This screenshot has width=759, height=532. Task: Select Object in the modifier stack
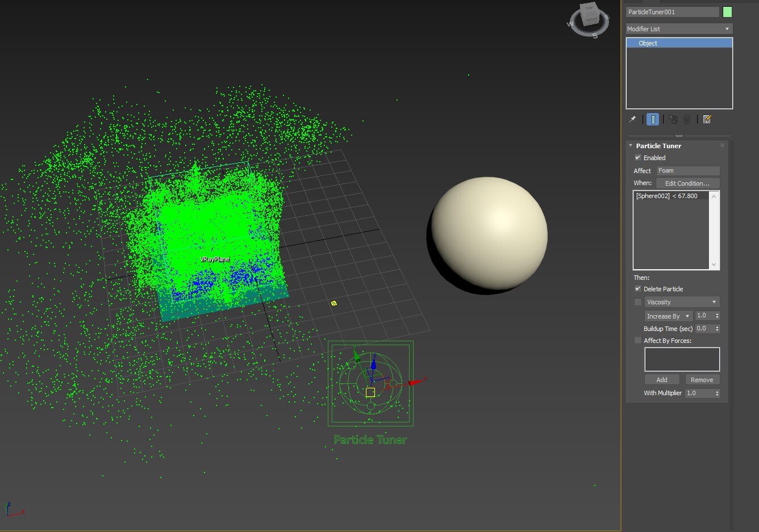pyautogui.click(x=679, y=43)
